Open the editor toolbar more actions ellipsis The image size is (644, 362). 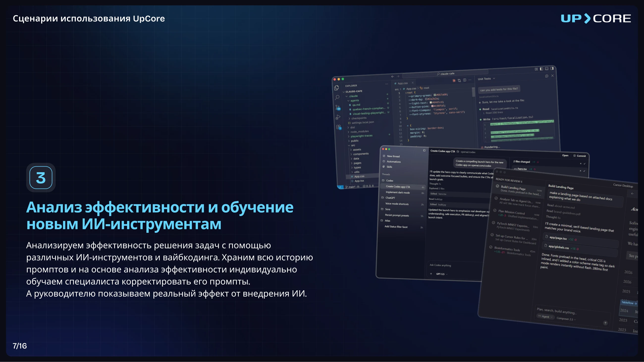pyautogui.click(x=470, y=80)
